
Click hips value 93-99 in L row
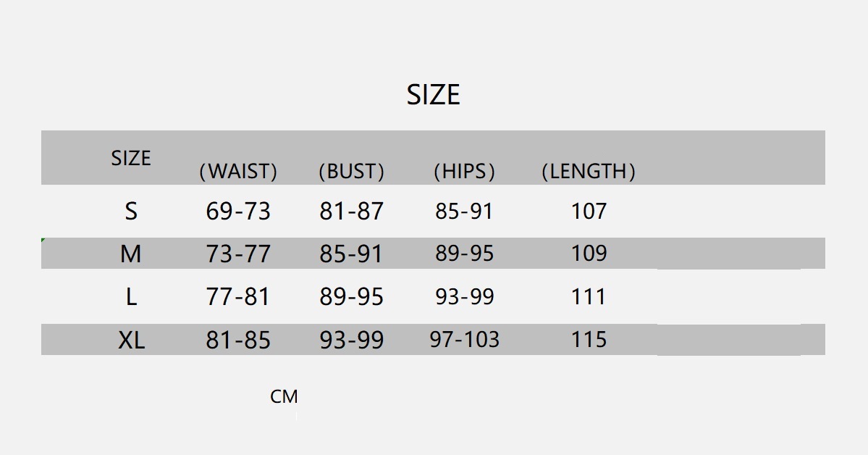465,296
